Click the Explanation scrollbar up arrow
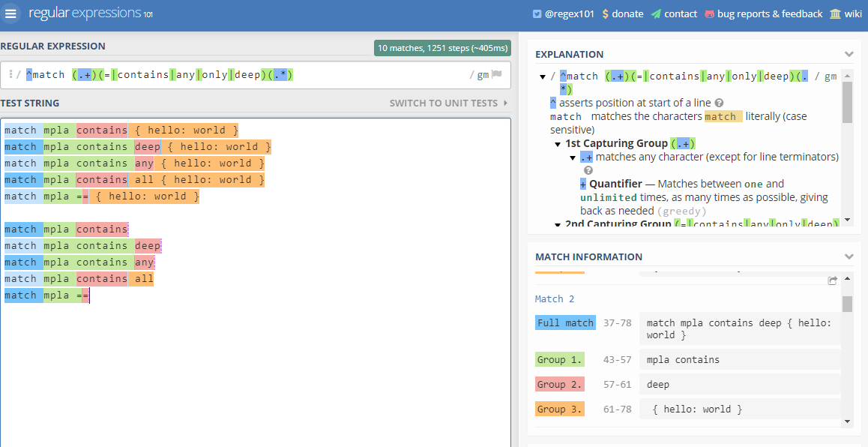Image resolution: width=868 pixels, height=447 pixels. click(847, 75)
